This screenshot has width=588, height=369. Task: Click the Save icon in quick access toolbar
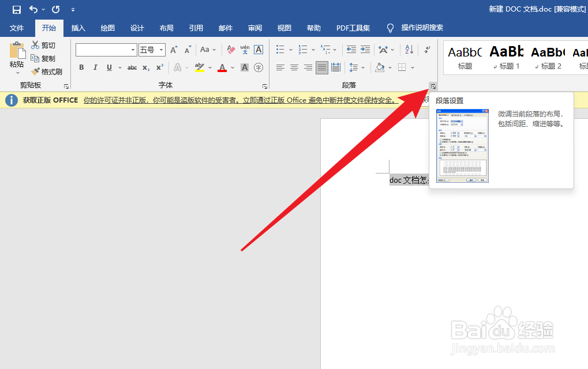[17, 9]
